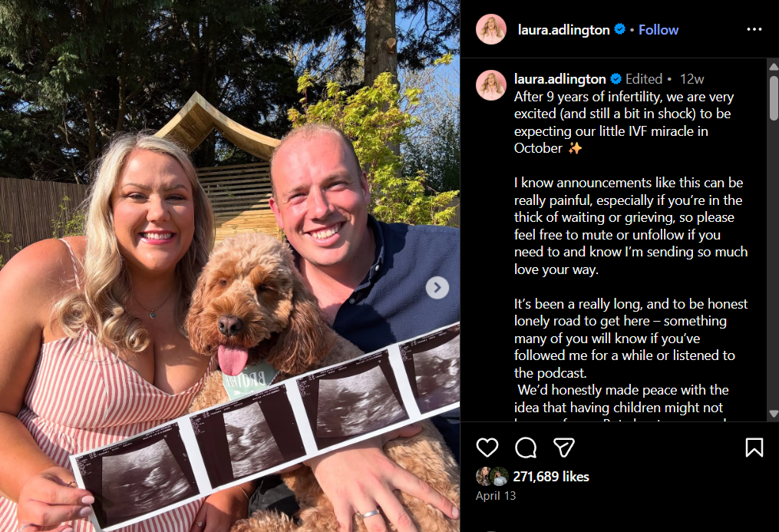
Task: Open laura.adlington from caption username
Action: [560, 79]
